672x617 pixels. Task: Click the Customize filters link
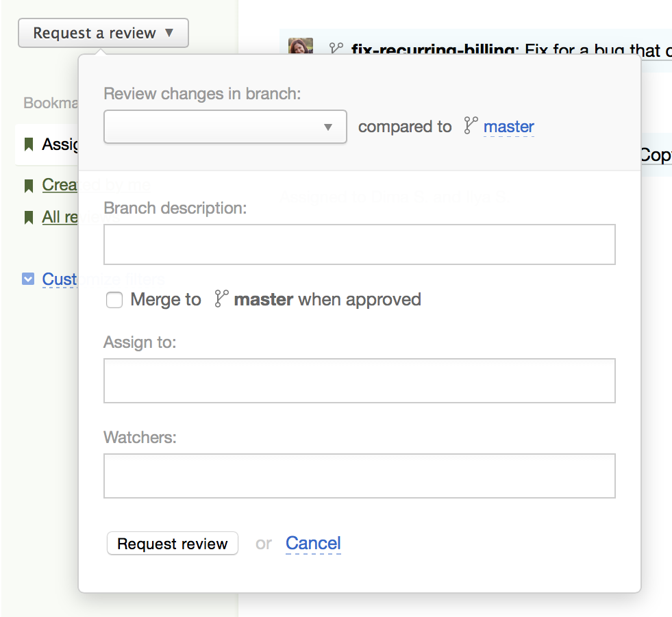pos(60,279)
